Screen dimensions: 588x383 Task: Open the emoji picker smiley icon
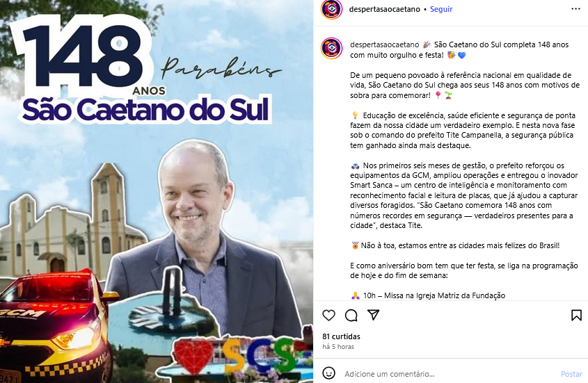tap(329, 373)
